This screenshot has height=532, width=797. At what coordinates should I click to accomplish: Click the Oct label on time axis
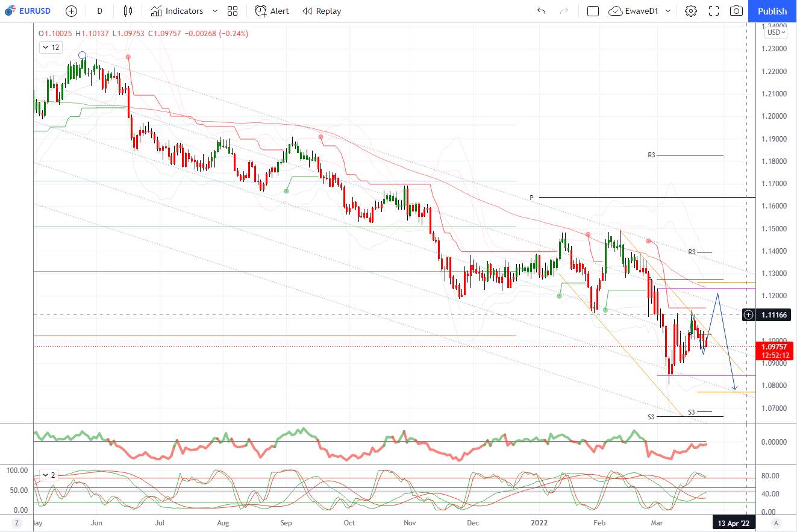coord(349,523)
